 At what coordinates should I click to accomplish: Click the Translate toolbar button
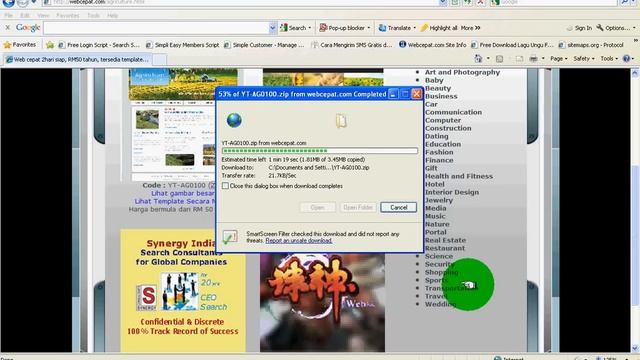coord(397,28)
